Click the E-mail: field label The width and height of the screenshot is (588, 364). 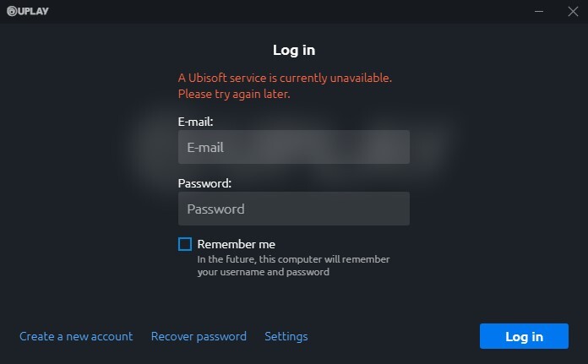click(195, 122)
